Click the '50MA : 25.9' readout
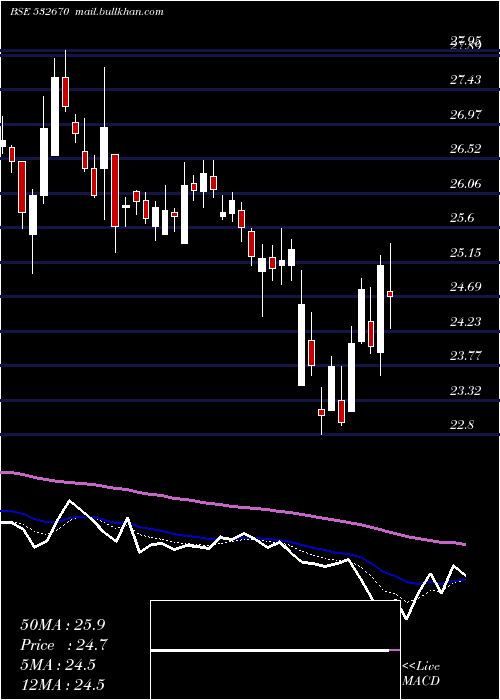 click(x=63, y=625)
